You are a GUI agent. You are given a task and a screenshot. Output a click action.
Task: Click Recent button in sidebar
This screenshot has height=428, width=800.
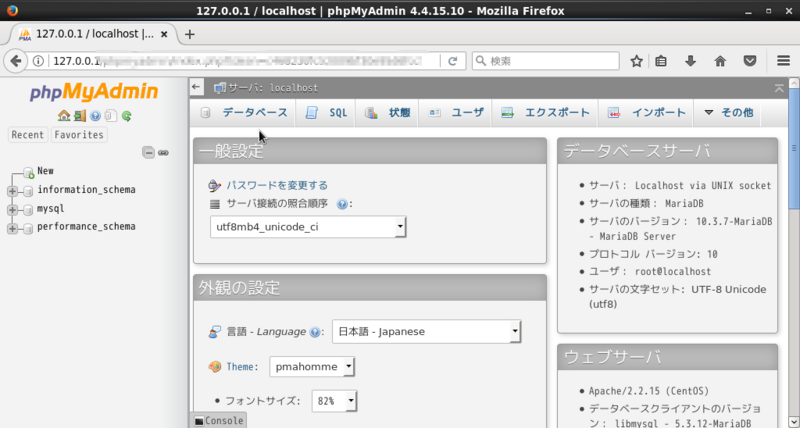(28, 135)
